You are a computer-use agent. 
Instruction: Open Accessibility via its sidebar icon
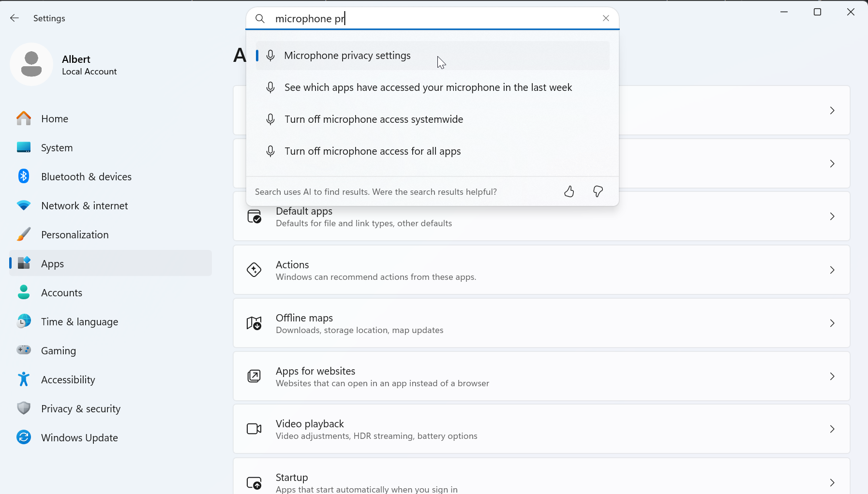pyautogui.click(x=24, y=379)
